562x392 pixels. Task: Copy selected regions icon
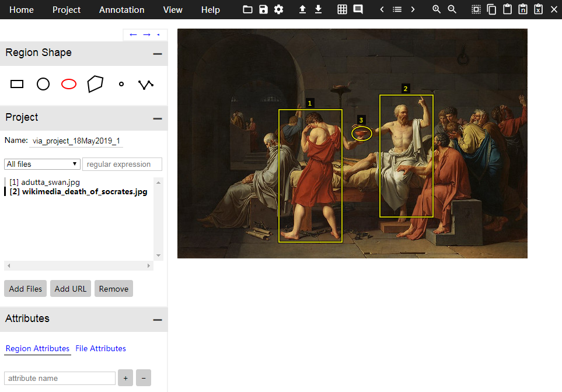491,9
